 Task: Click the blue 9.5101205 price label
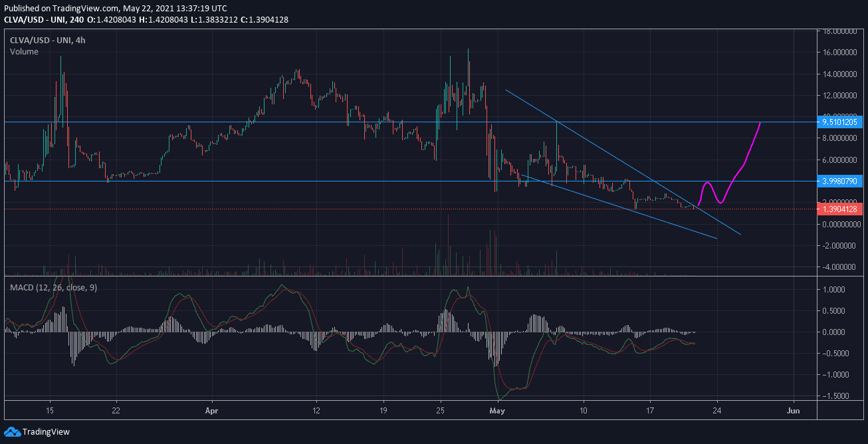point(841,122)
